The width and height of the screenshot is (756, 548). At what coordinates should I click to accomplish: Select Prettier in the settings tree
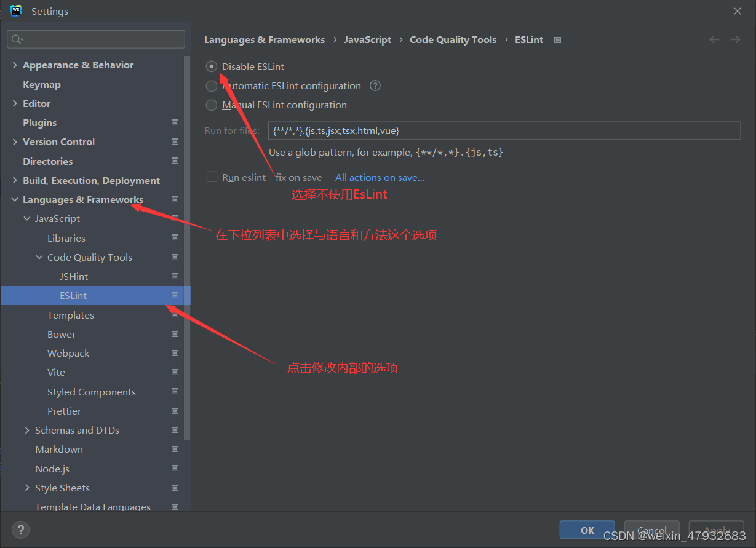[65, 411]
